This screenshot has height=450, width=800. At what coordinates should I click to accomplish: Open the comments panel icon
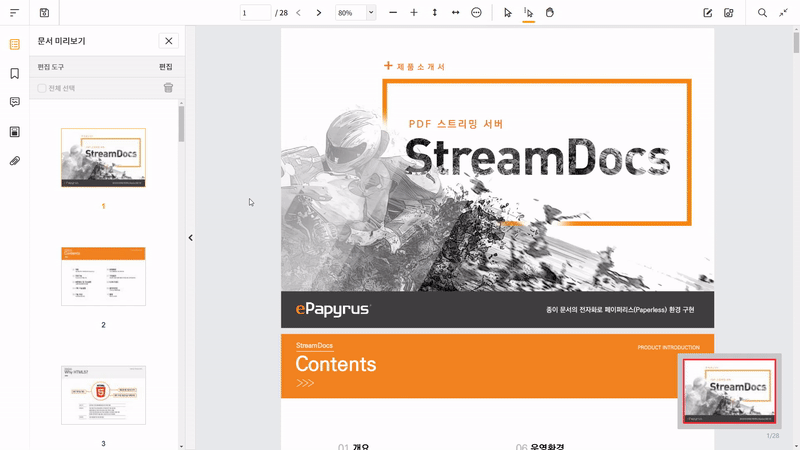[x=15, y=102]
